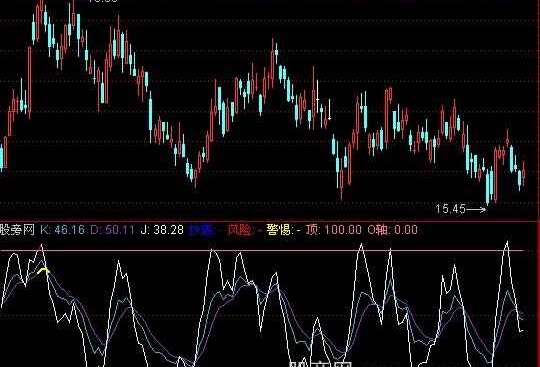Image resolution: width=540 pixels, height=367 pixels.
Task: Click the yellow warning marker on indicator curve
Action: point(43,271)
